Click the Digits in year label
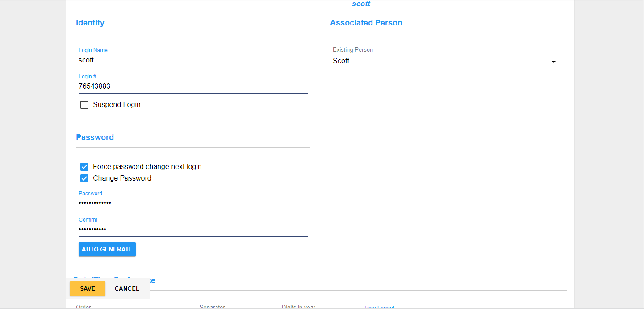 (298, 307)
